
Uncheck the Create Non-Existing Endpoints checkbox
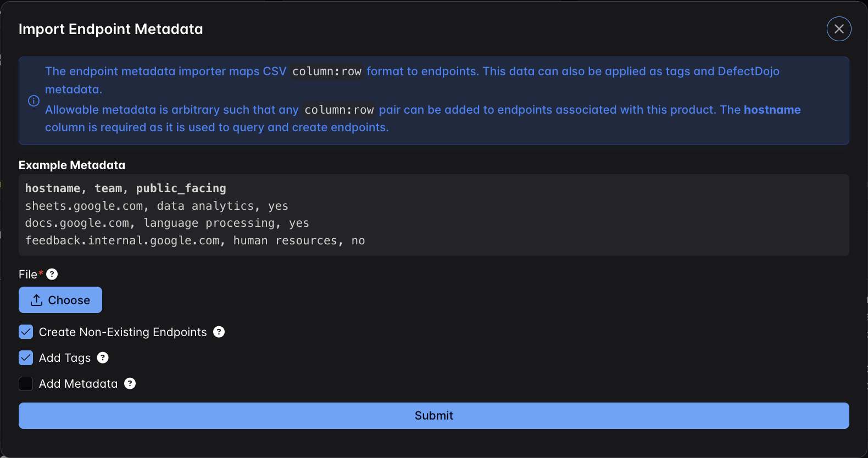click(x=26, y=332)
